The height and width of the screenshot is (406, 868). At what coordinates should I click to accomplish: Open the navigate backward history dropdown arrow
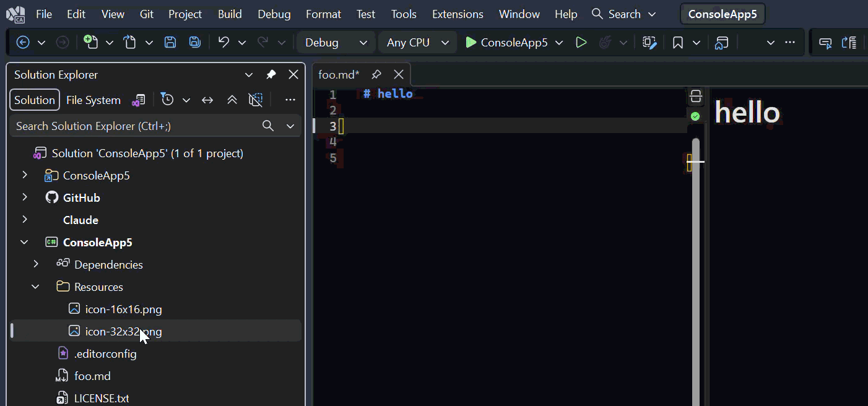(41, 42)
